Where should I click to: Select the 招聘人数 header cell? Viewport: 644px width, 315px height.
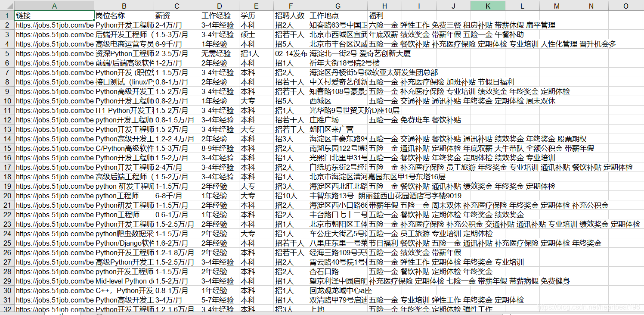pos(291,16)
